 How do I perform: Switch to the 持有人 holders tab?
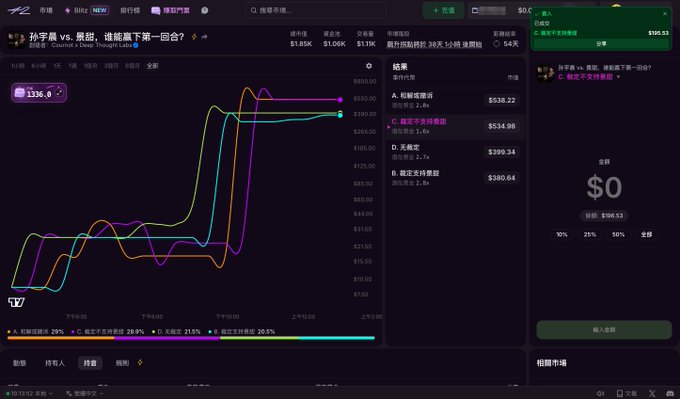point(55,363)
